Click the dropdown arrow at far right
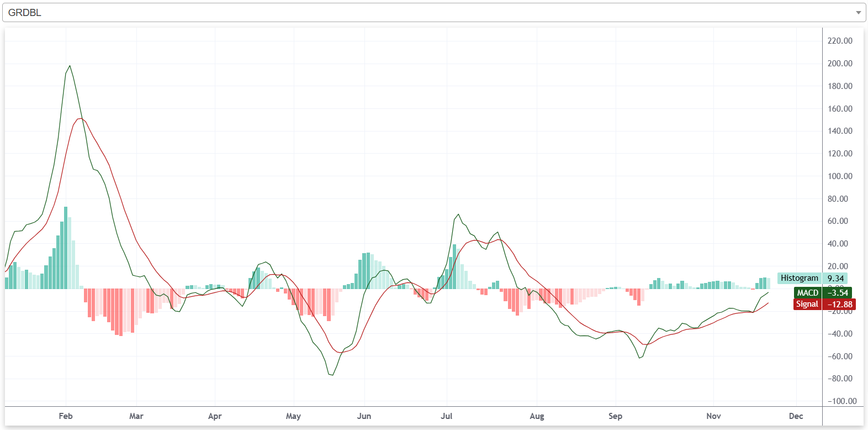The image size is (868, 430). (x=858, y=13)
